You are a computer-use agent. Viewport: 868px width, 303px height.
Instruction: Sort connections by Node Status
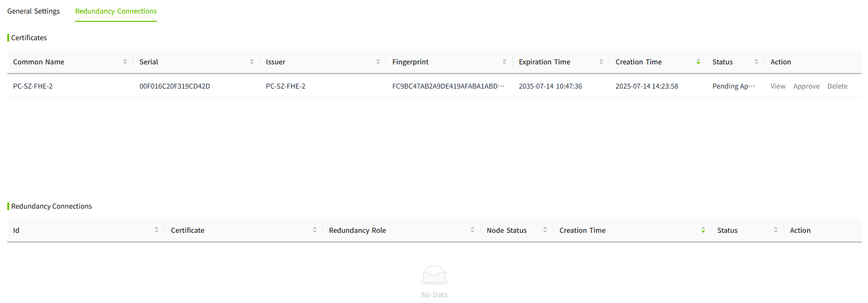[545, 230]
